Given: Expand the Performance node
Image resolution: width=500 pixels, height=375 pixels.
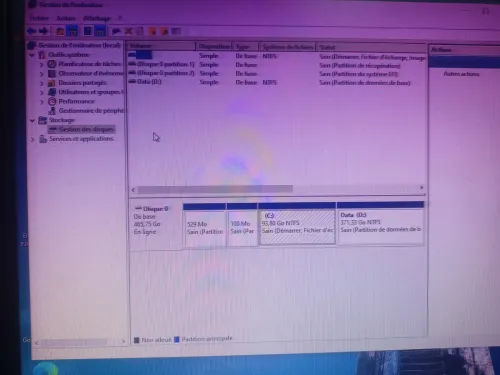Looking at the screenshot, I should click(x=41, y=102).
